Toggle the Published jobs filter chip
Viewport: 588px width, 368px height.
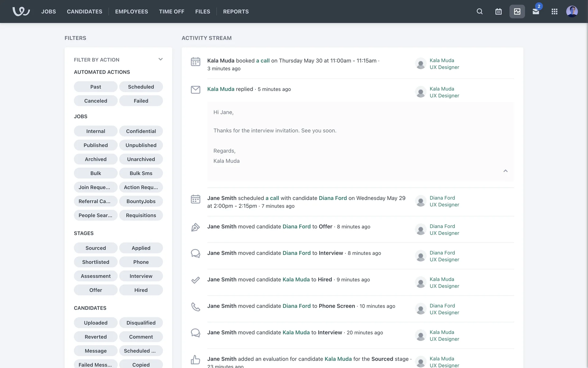[96, 145]
